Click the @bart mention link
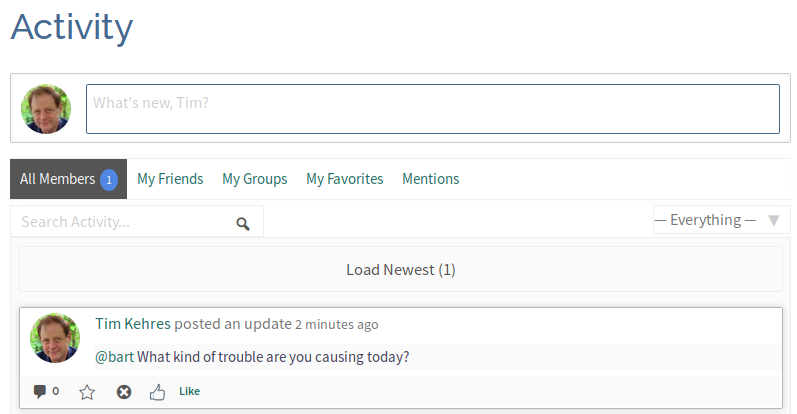Image resolution: width=797 pixels, height=414 pixels. click(x=114, y=357)
